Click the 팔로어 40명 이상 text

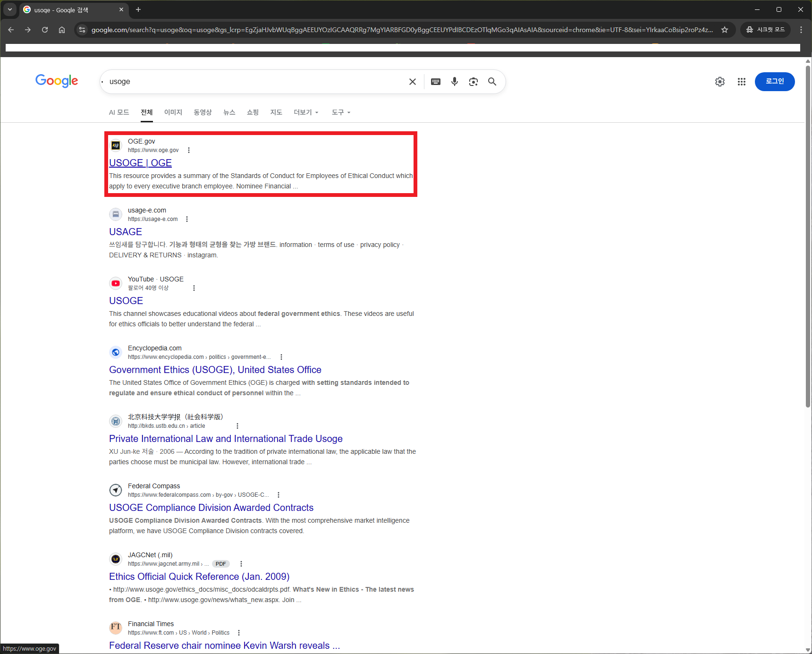(x=148, y=288)
